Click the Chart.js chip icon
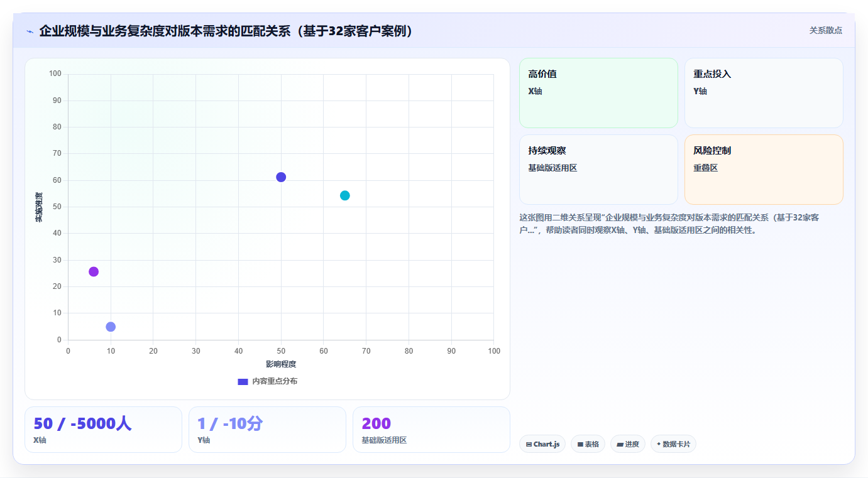The image size is (868, 478). [x=529, y=445]
